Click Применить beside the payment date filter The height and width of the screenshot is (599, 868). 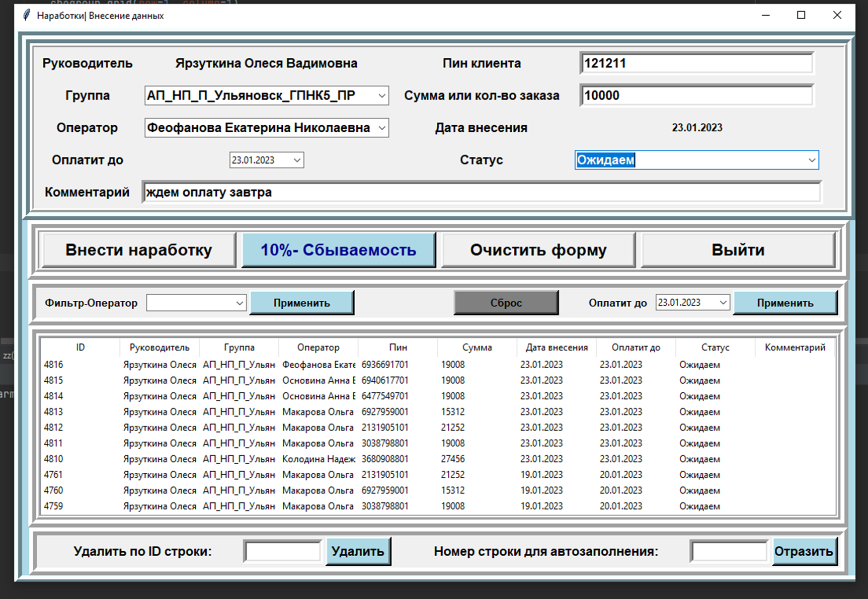tap(784, 302)
